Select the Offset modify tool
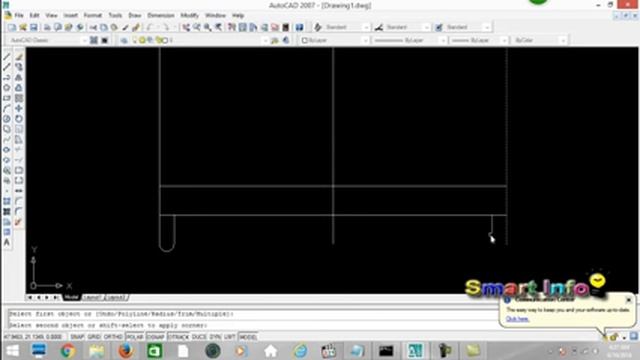 19,88
